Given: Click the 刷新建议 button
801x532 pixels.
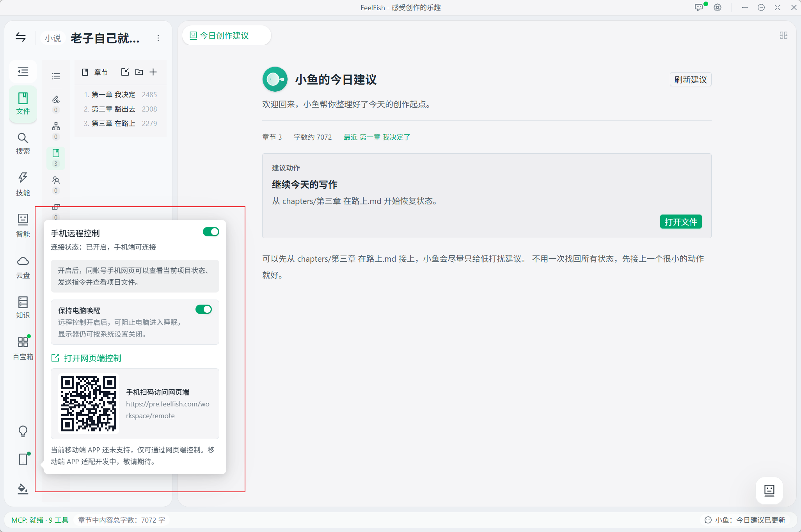Looking at the screenshot, I should point(691,80).
